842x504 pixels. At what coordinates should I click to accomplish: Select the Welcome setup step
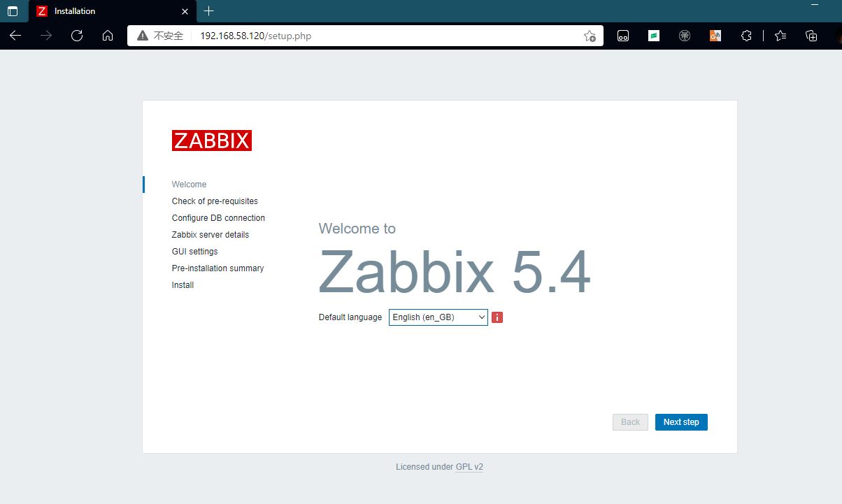coord(189,185)
